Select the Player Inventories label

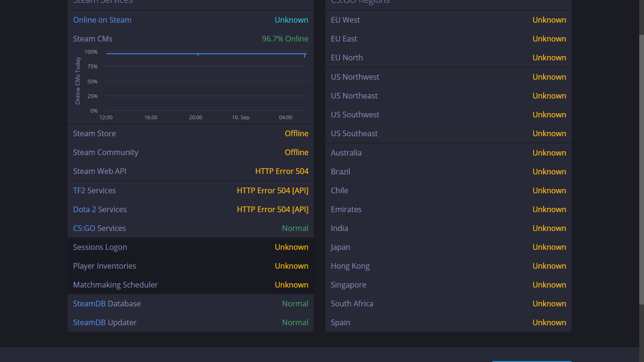[x=105, y=266]
